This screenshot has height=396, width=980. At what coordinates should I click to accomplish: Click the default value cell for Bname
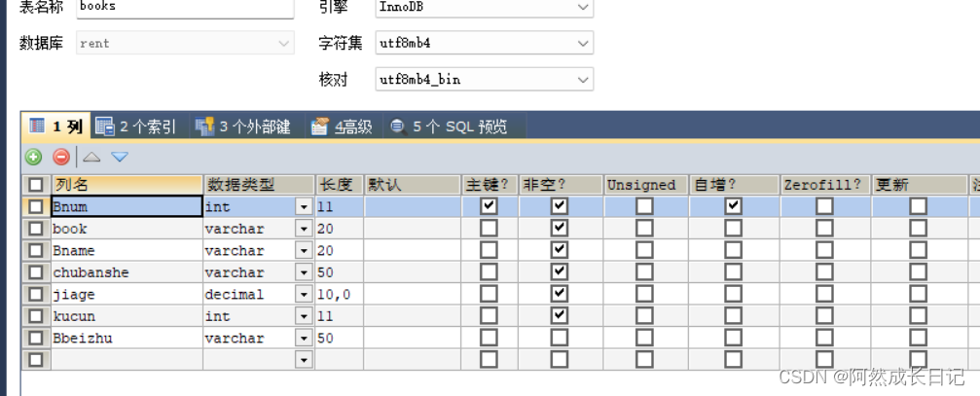(412, 250)
